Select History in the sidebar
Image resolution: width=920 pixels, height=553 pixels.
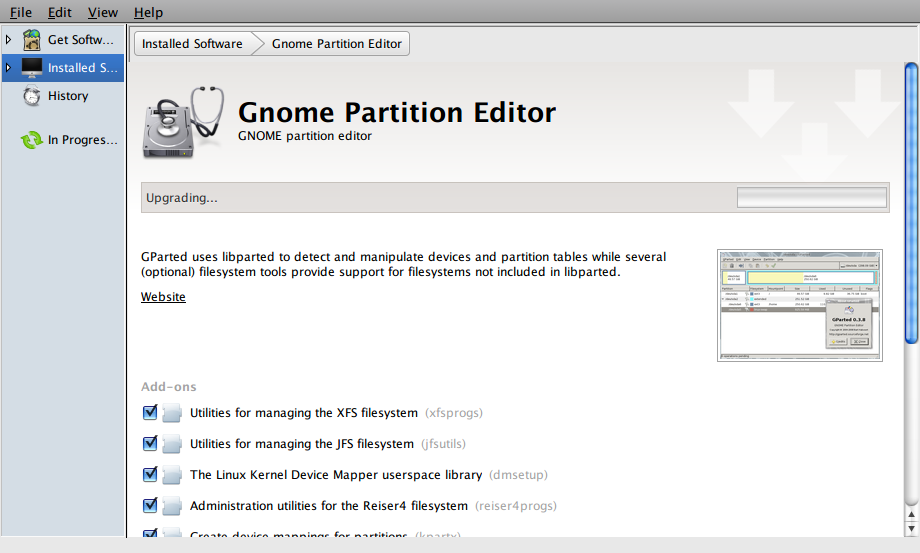pos(63,96)
